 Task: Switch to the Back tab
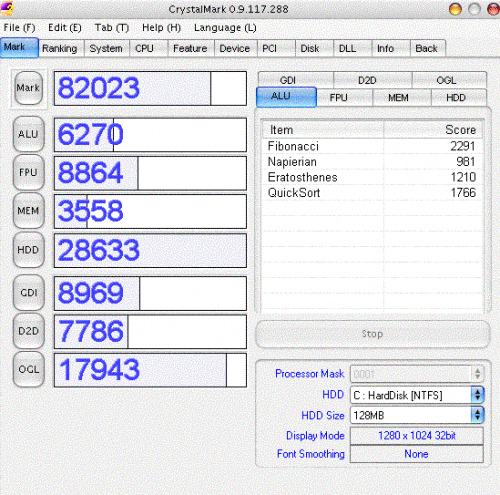pyautogui.click(x=428, y=49)
